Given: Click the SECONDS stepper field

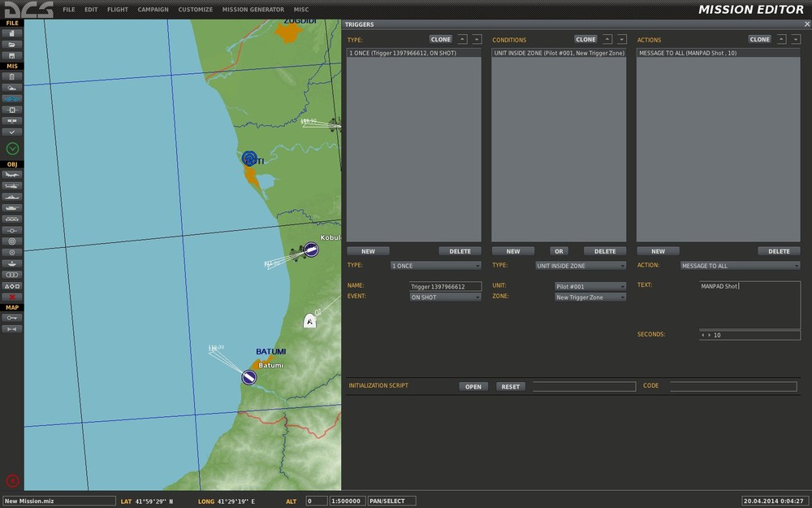Looking at the screenshot, I should pyautogui.click(x=749, y=335).
